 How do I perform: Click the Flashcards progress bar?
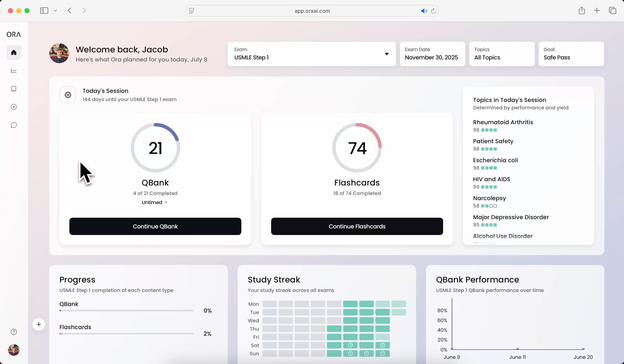(126, 334)
